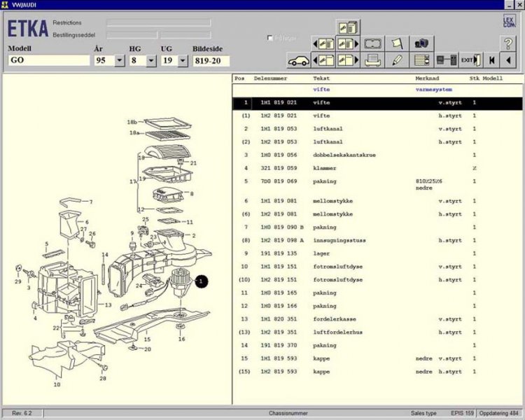Expand the UG subgroup dropdown
525x420 pixels.
183,61
